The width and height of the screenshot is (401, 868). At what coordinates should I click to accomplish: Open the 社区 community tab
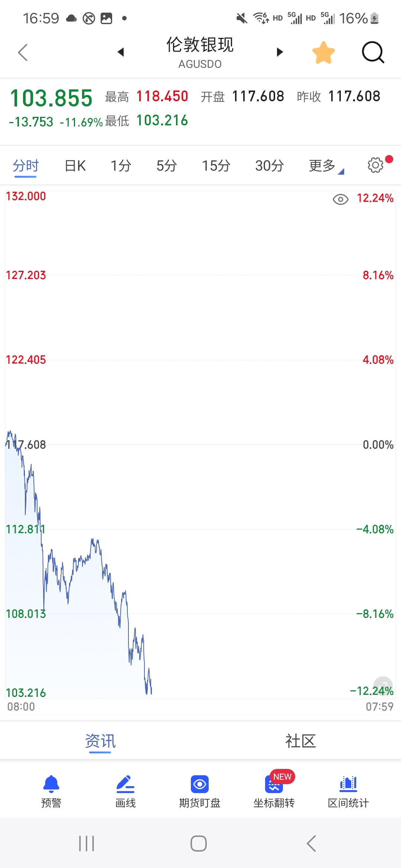[300, 741]
